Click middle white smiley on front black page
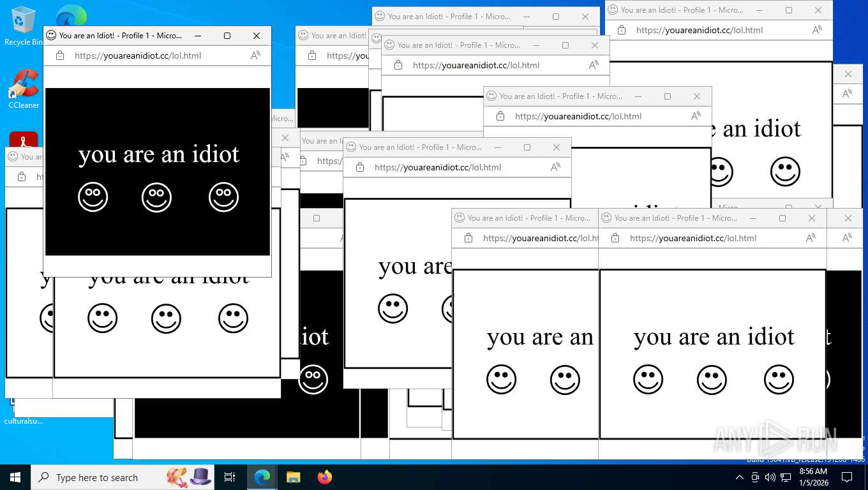This screenshot has width=868, height=490. [157, 197]
